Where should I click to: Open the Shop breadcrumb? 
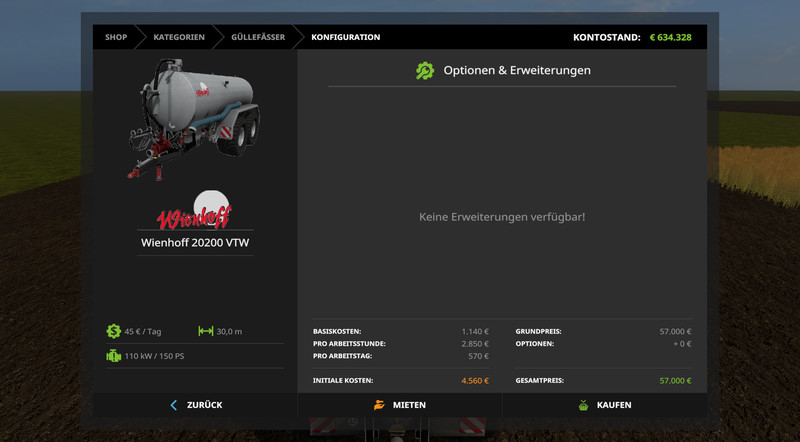click(116, 37)
